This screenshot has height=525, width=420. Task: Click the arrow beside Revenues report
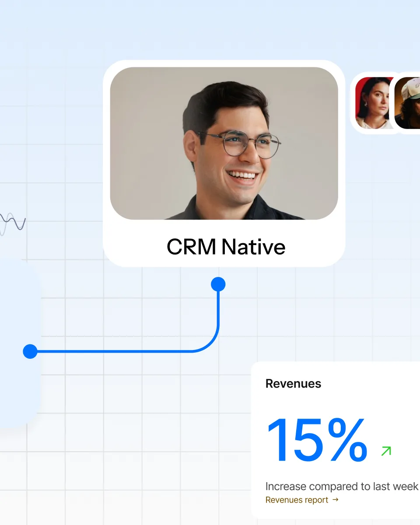[x=335, y=500]
